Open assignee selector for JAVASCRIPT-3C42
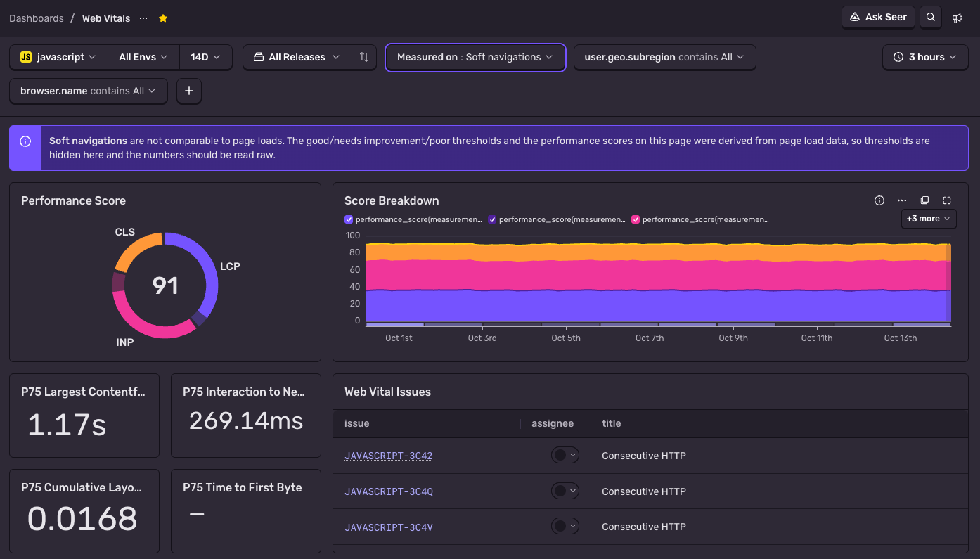980x559 pixels. pos(565,456)
